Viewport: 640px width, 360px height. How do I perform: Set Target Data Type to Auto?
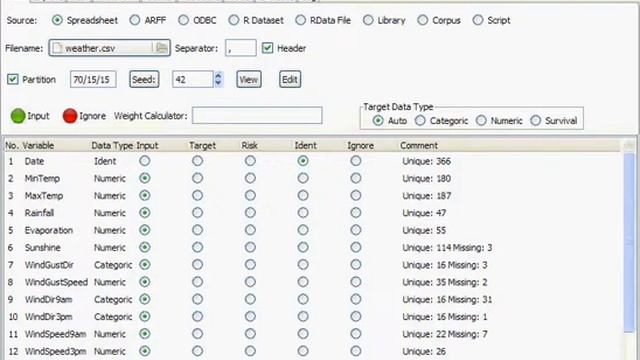(378, 120)
